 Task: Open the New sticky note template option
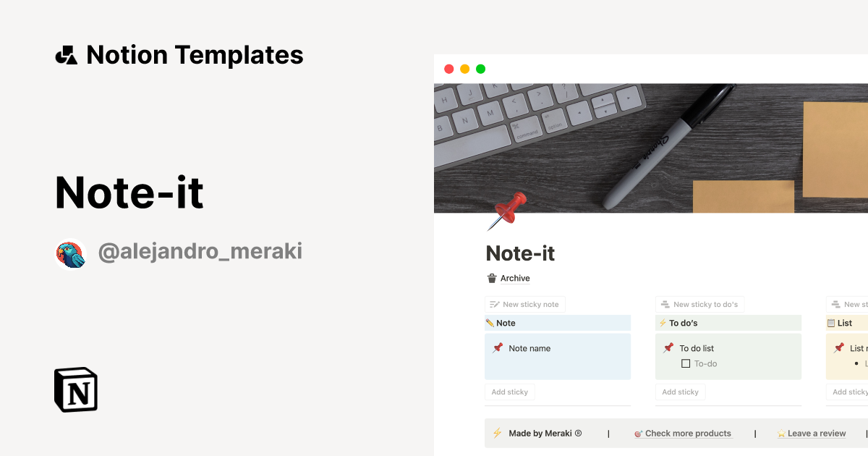(x=524, y=304)
